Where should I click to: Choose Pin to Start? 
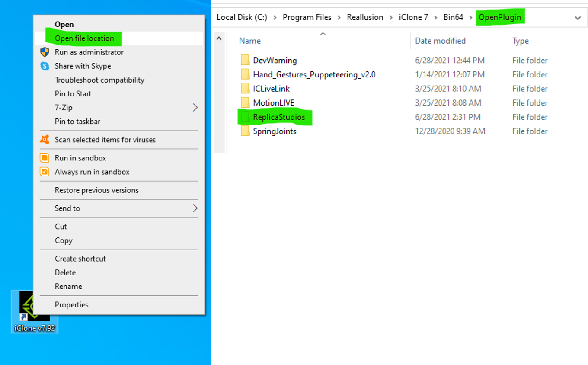point(119,94)
